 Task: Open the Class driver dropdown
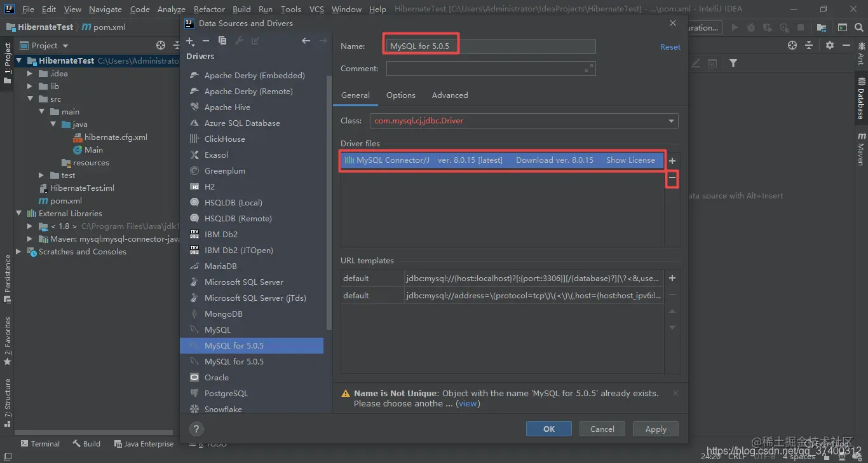coord(672,121)
